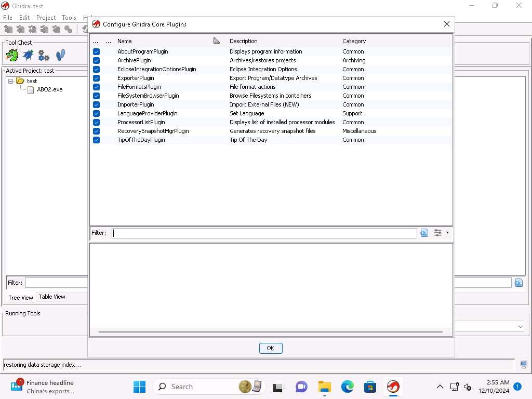Open plugin filter options sliders icon
This screenshot has width=532, height=399.
[438, 233]
